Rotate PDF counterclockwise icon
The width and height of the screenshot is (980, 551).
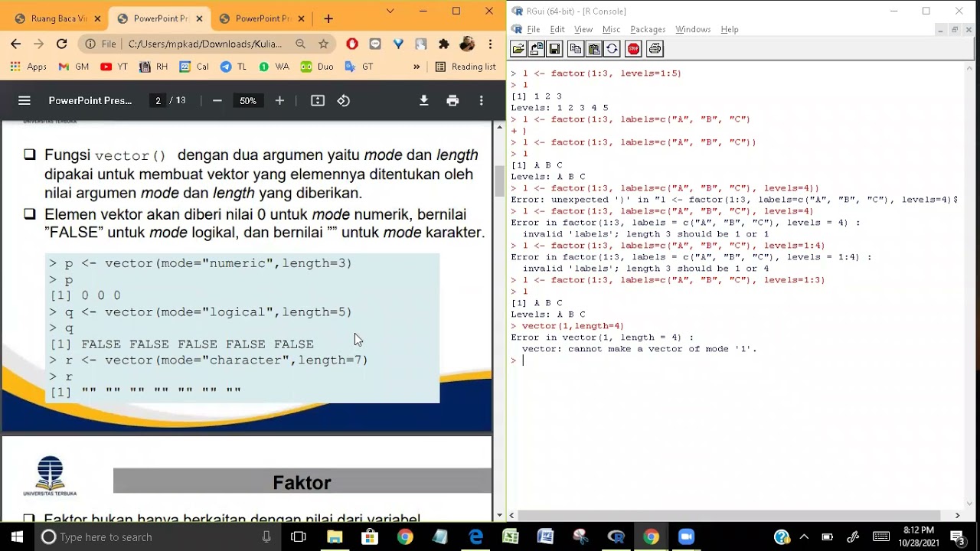344,100
